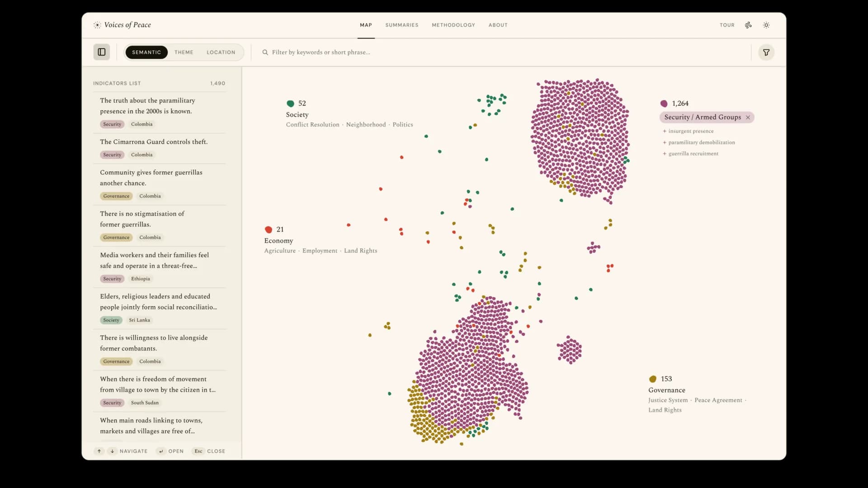The image size is (868, 488).
Task: Switch to Semantic view mode
Action: click(146, 52)
